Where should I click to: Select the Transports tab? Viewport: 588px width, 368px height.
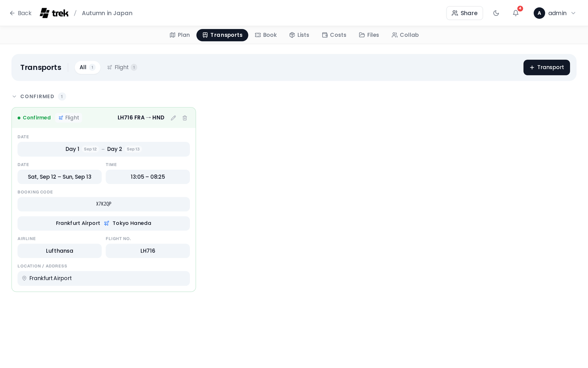tap(222, 35)
